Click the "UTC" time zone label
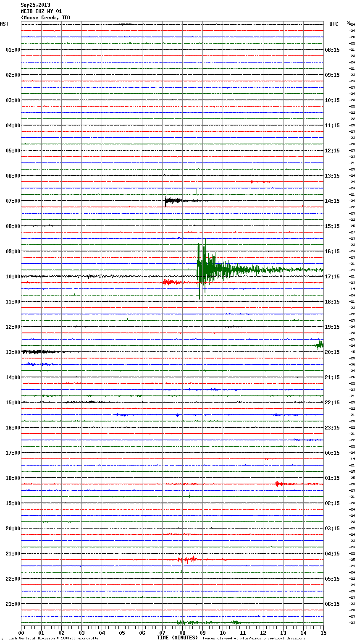Image resolution: width=357 pixels, height=644 pixels. tap(334, 24)
